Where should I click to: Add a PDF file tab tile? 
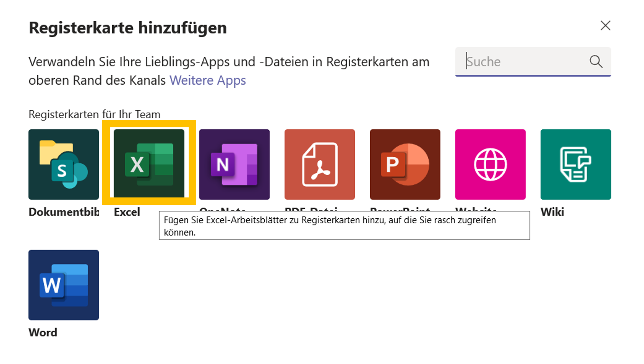(320, 164)
